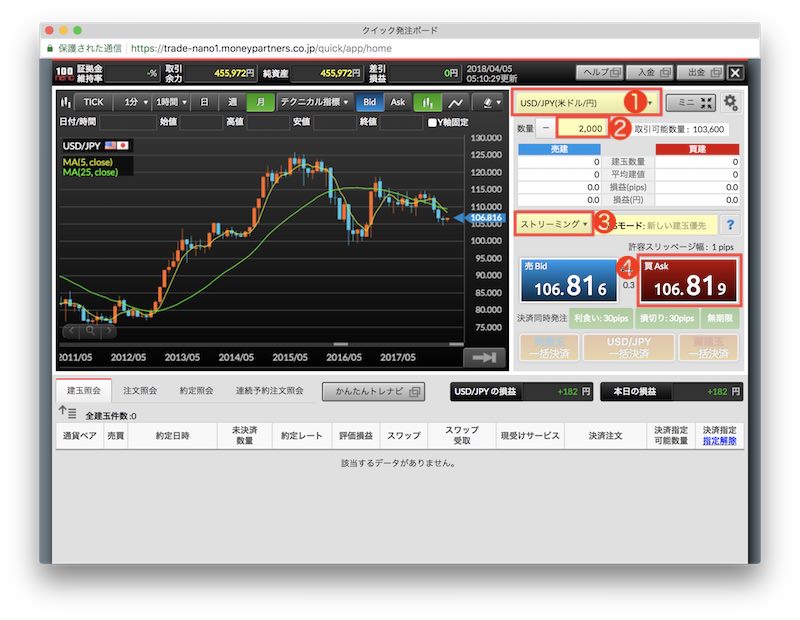This screenshot has width=800, height=620.
Task: Toggle 利食い:30pips take-profit setting
Action: 601,318
